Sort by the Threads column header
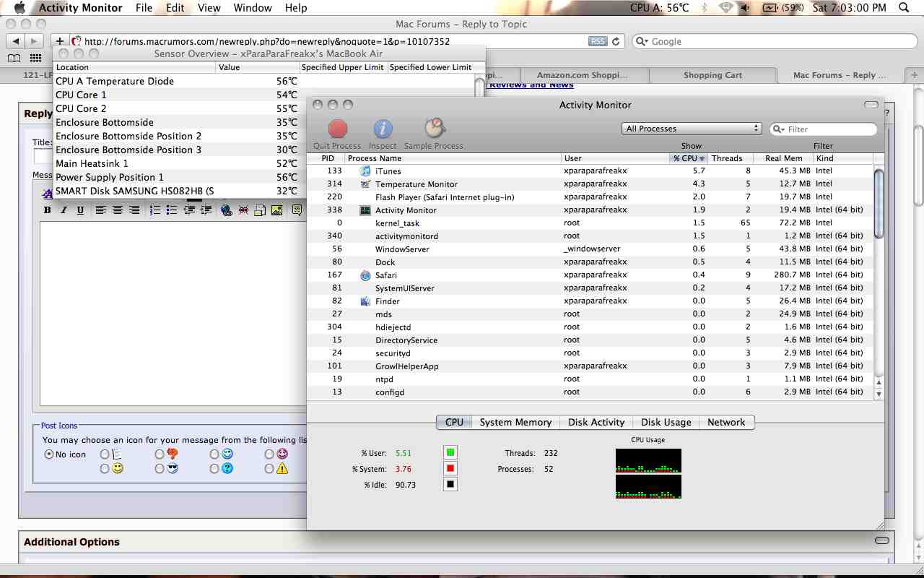 pos(730,158)
